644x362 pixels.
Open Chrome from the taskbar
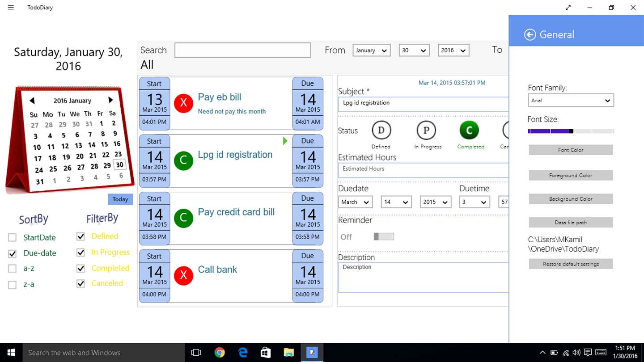click(219, 353)
